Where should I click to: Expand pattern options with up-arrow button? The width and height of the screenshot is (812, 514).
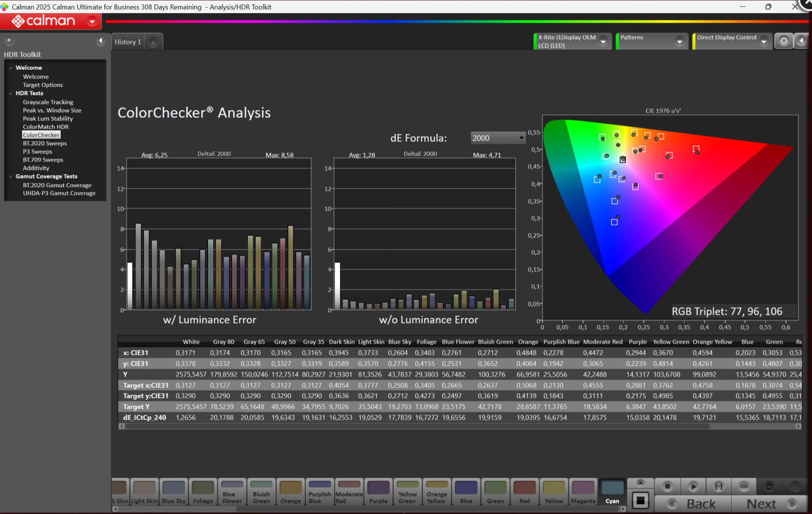tap(640, 483)
